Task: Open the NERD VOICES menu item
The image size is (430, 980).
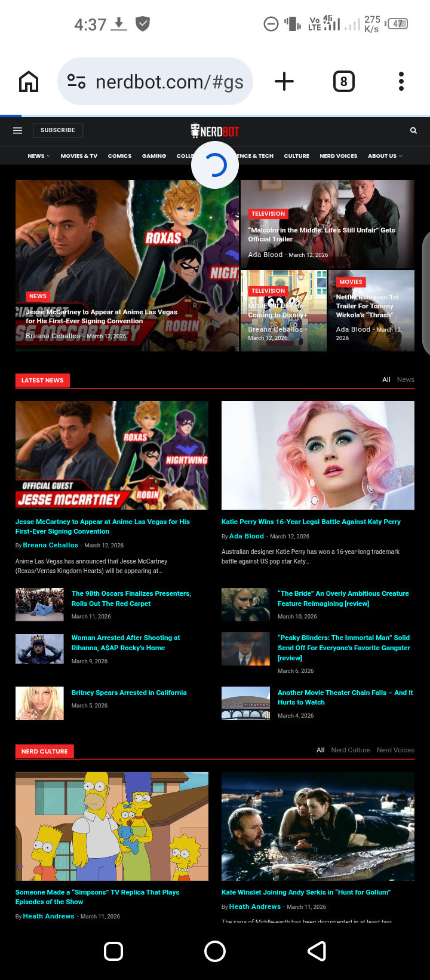Action: click(x=339, y=156)
